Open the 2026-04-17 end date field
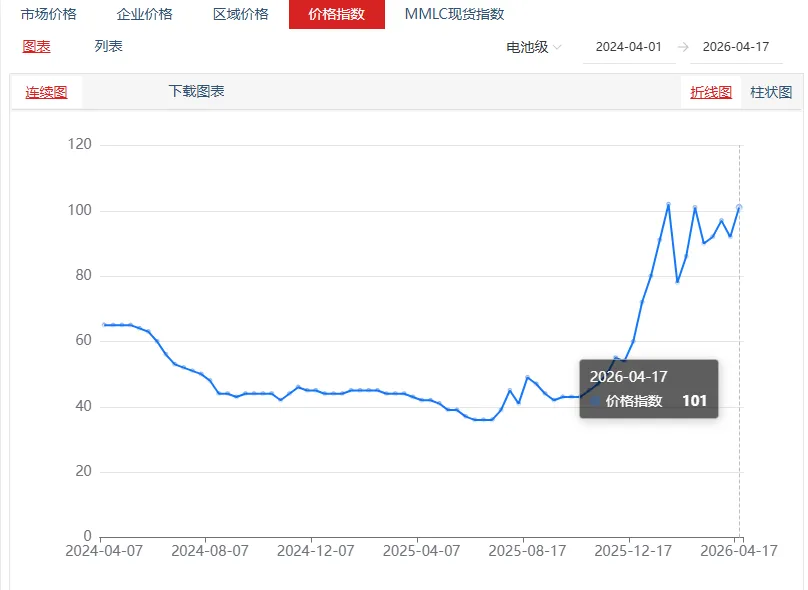This screenshot has height=590, width=808. click(x=737, y=45)
